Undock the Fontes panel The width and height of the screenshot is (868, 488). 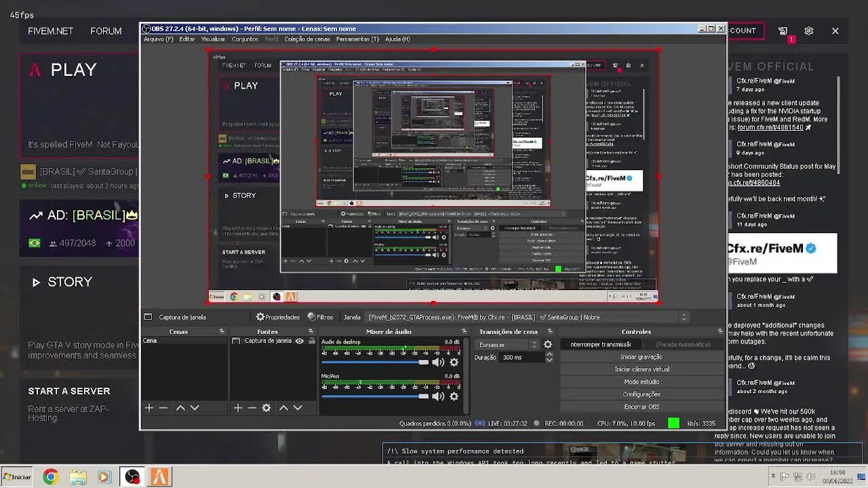pyautogui.click(x=313, y=331)
